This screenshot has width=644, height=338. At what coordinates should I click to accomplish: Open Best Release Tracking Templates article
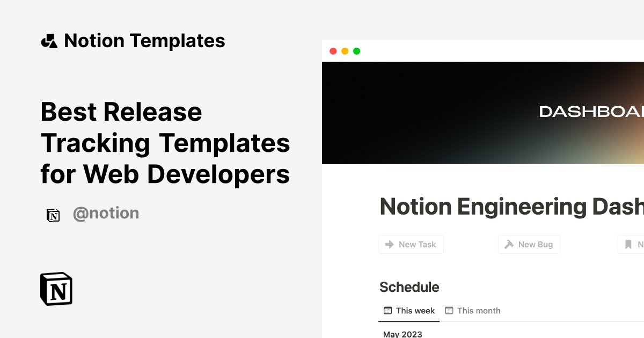[x=165, y=143]
